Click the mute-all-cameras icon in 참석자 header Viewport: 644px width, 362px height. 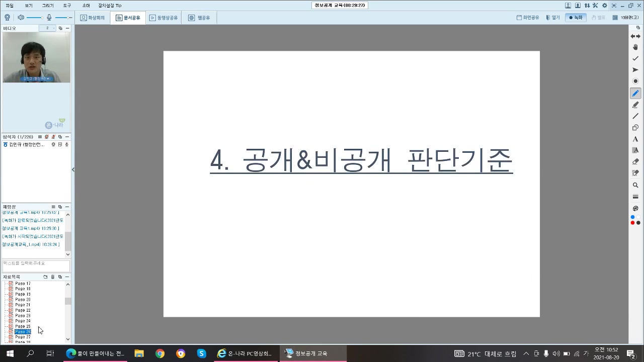(47, 137)
